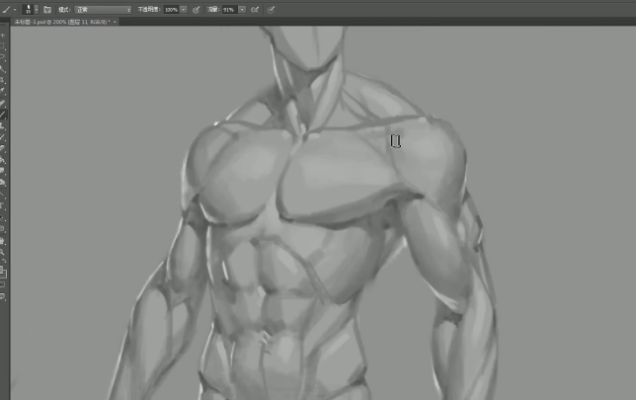Open the 不透明度 opacity slider dropdown arrow
The image size is (636, 400).
184,9
